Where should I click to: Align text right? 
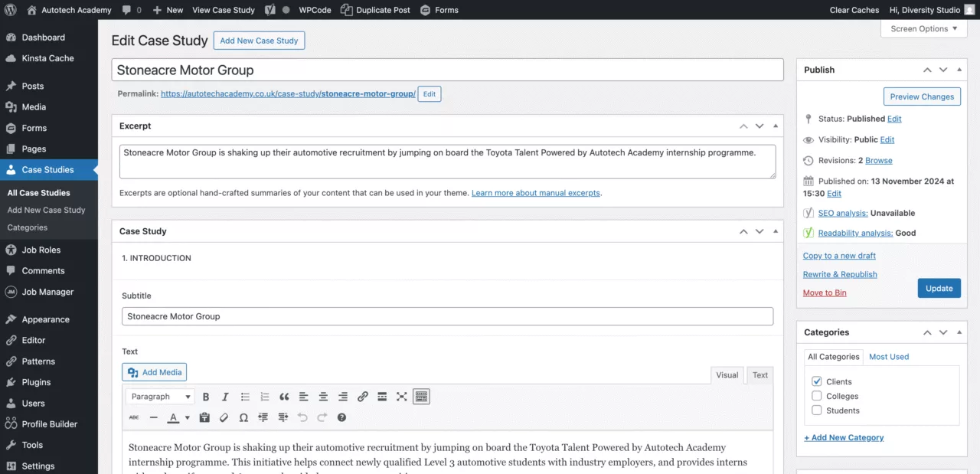click(x=343, y=397)
